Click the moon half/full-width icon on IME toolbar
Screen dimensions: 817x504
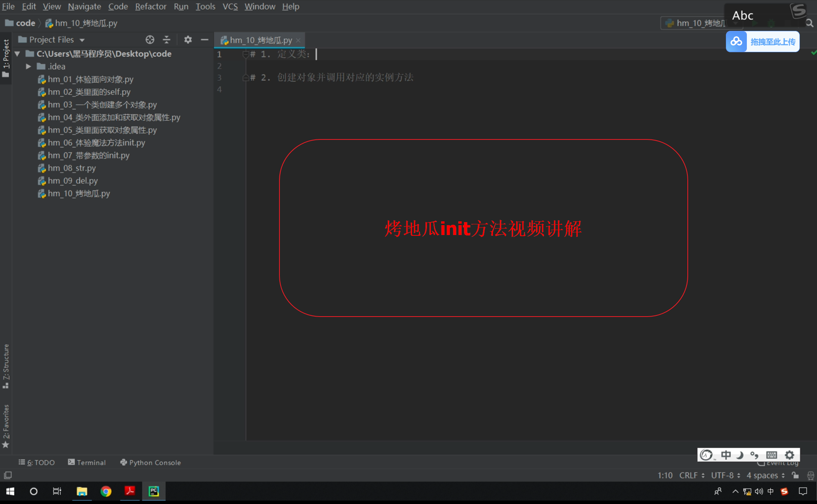coord(740,455)
